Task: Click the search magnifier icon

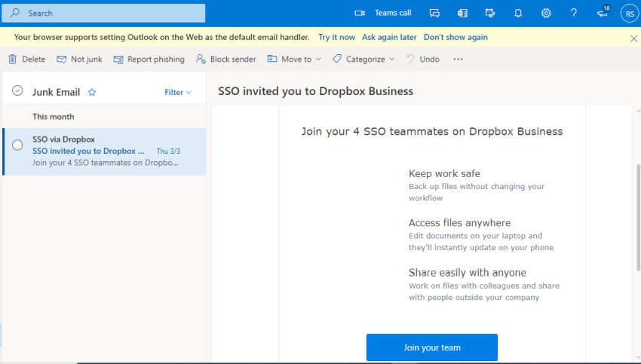Action: (x=15, y=13)
